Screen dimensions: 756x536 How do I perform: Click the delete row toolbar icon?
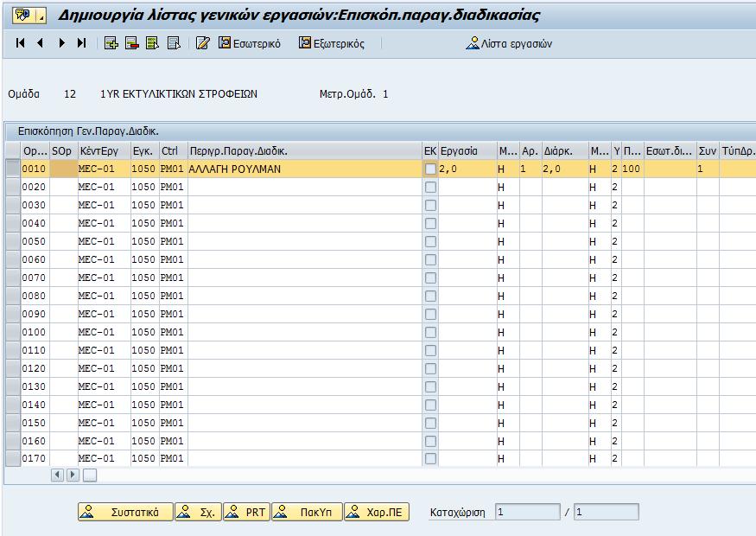point(131,43)
